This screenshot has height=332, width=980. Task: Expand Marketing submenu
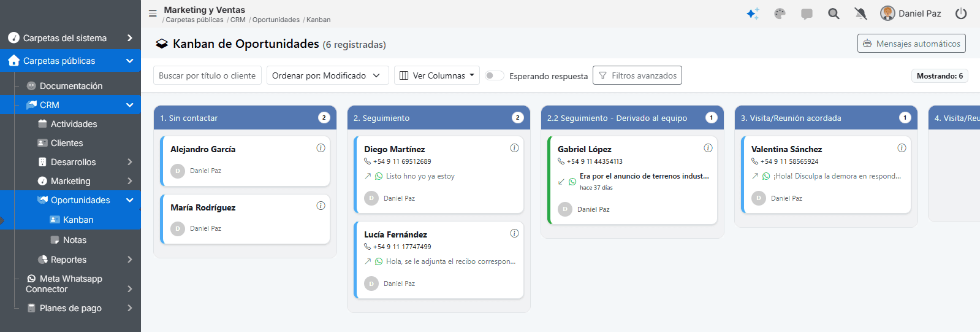pyautogui.click(x=129, y=181)
